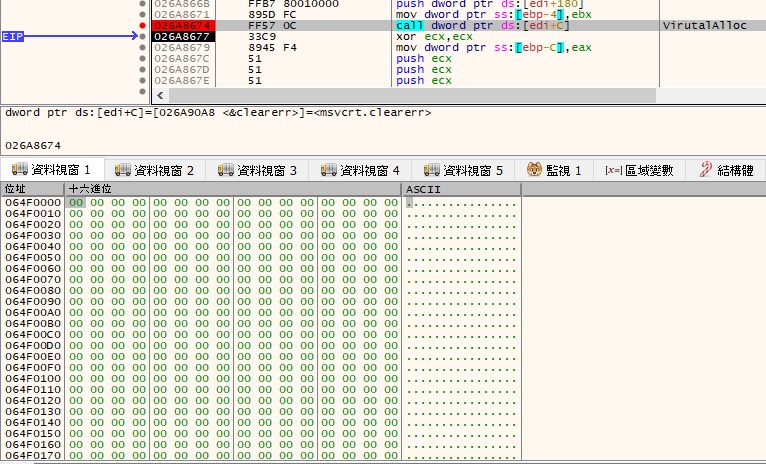Toggle breakpoint dot at address 026A867D
Image resolution: width=766 pixels, height=464 pixels.
142,69
